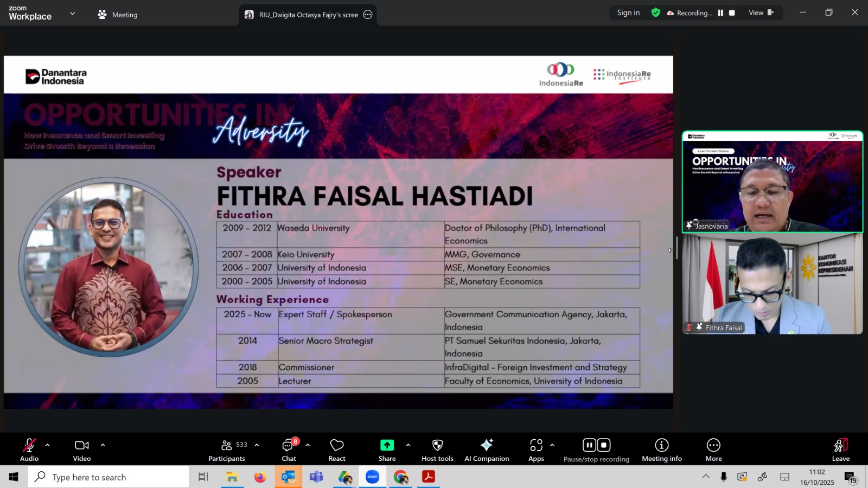The image size is (868, 488).
Task: Switch to the Meeting tab
Action: point(118,15)
